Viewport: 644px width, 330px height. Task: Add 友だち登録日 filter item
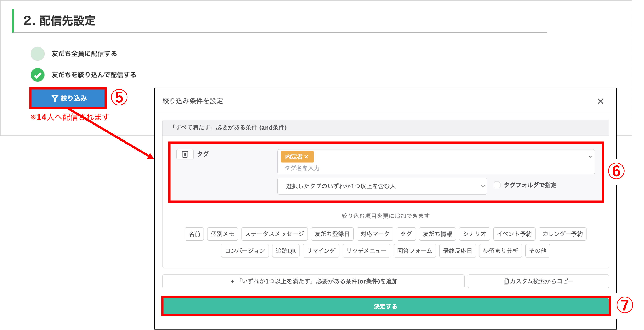pyautogui.click(x=332, y=234)
